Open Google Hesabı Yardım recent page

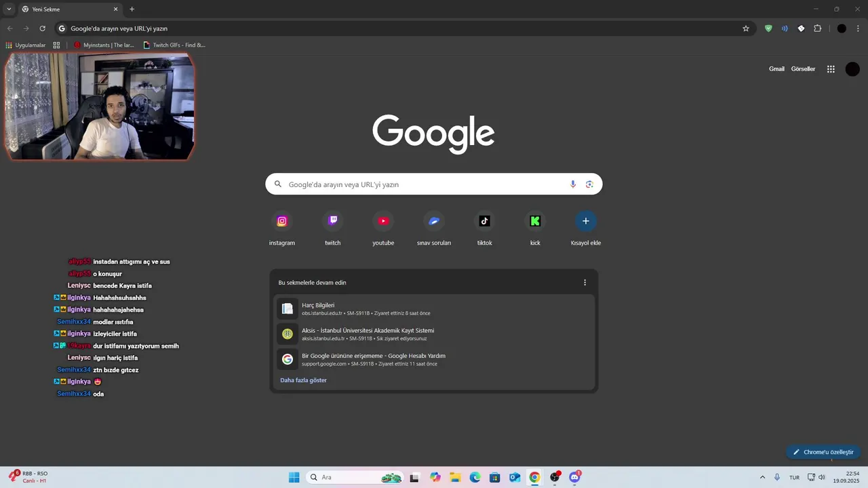(434, 359)
